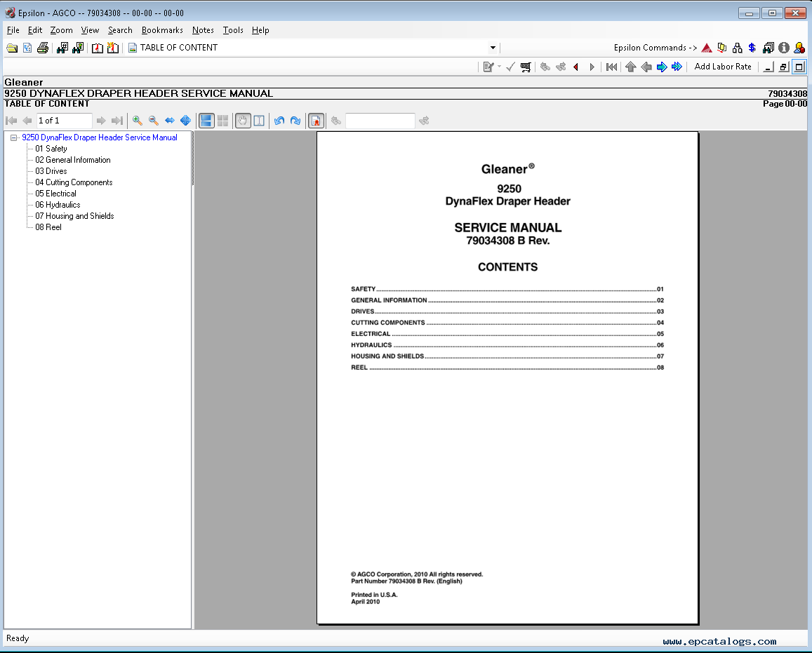The height and width of the screenshot is (653, 812).
Task: Open the info circle icon
Action: click(784, 48)
